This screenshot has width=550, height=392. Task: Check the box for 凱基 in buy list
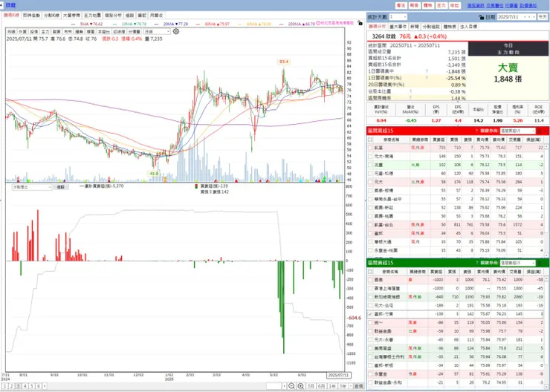pyautogui.click(x=370, y=148)
